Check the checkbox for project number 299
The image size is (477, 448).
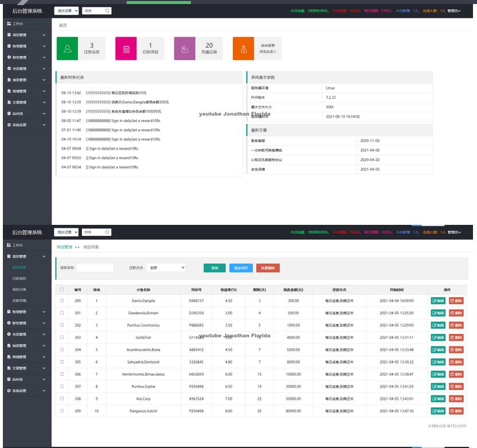coord(62,301)
